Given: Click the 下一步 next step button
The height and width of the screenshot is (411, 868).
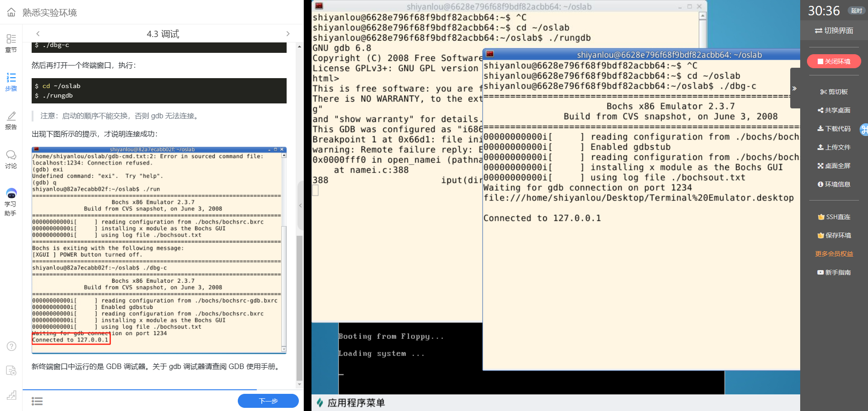Looking at the screenshot, I should click(x=268, y=401).
